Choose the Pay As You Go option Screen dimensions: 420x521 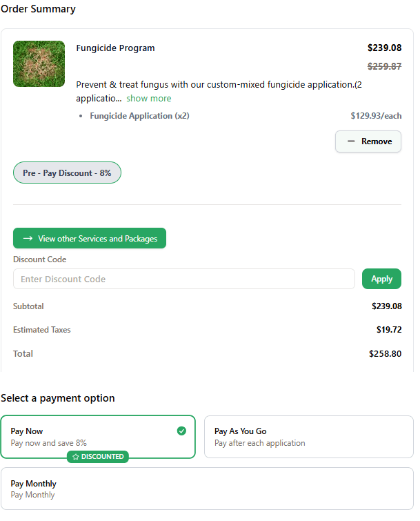pyautogui.click(x=308, y=437)
